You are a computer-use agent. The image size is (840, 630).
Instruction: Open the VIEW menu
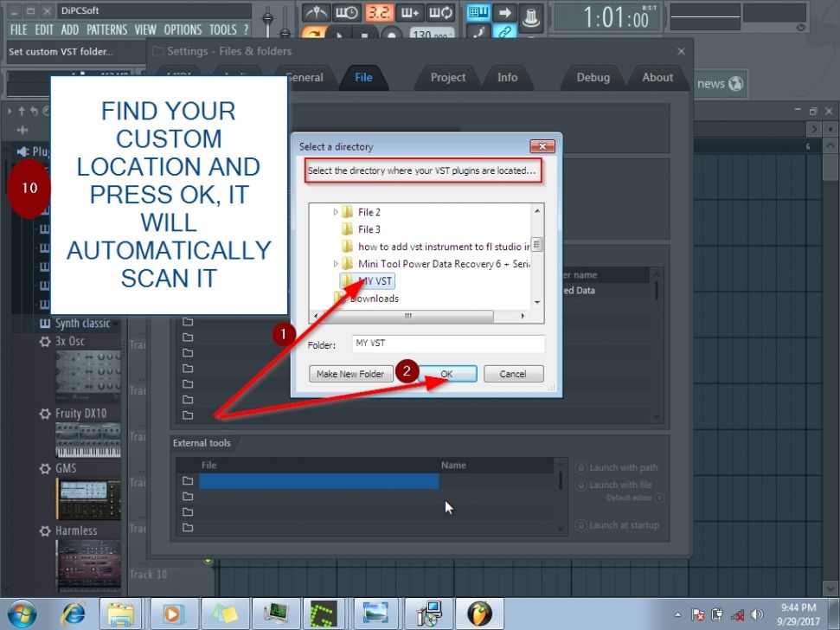point(145,30)
